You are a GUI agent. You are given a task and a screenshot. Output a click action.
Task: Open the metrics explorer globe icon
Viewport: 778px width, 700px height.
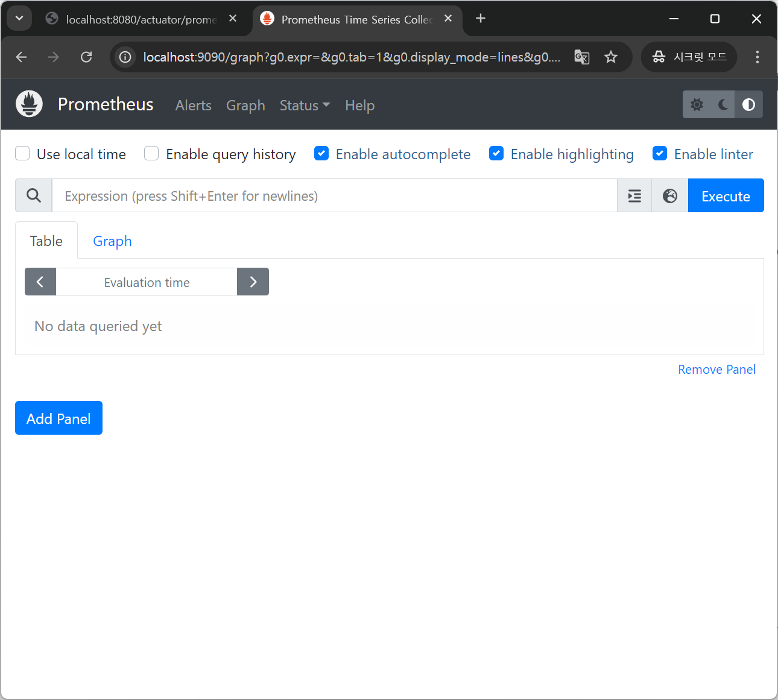(669, 195)
